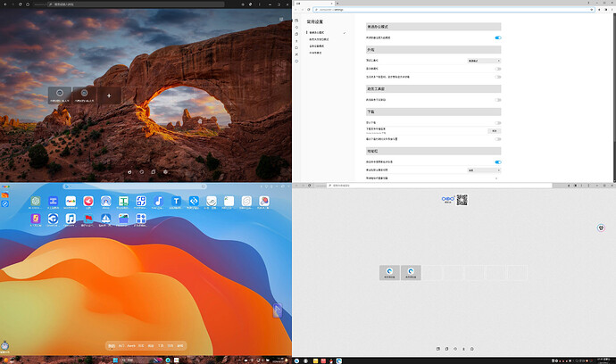The height and width of the screenshot is (364, 616).
Task: Select the third item in settings left navigation
Action: click(x=317, y=45)
